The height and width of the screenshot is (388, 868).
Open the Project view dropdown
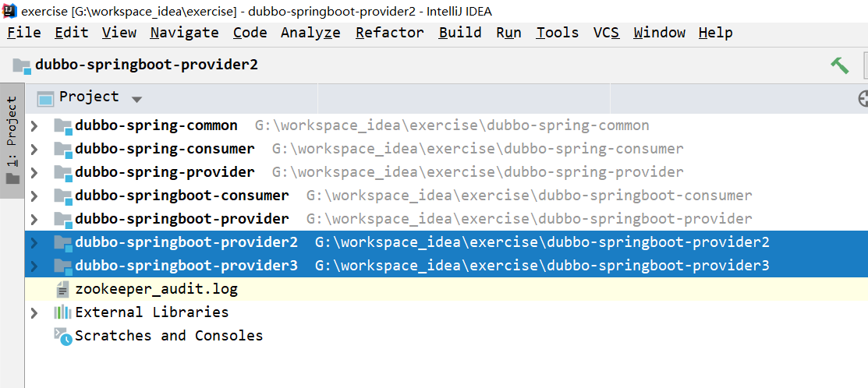(136, 100)
